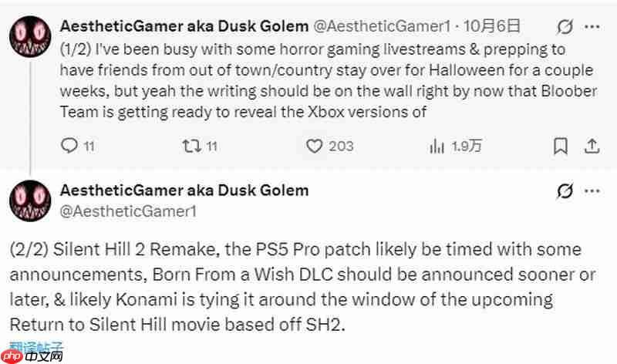Click Grok icon on the second tweet

tap(565, 191)
